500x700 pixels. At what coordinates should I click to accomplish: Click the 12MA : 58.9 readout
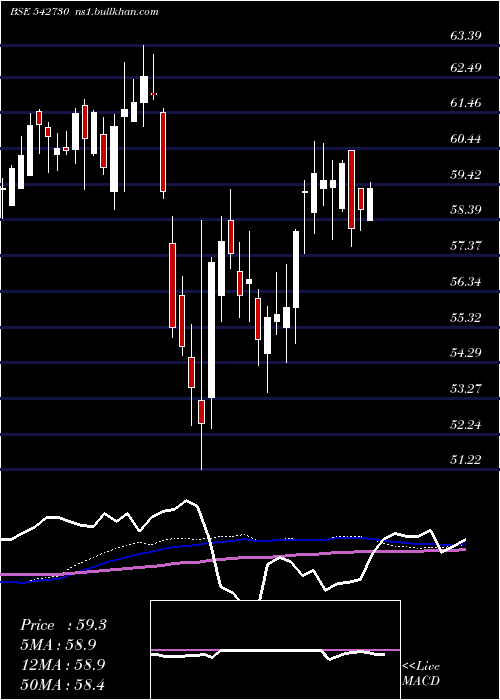pos(62,664)
